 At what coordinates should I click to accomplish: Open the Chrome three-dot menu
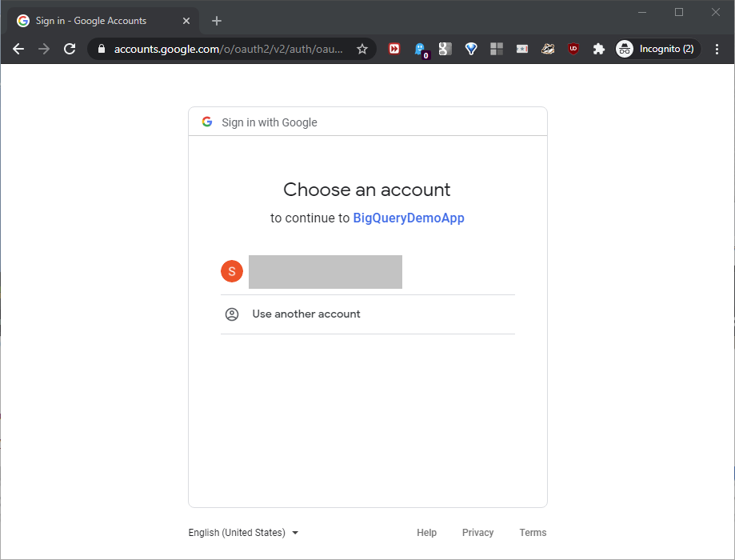pos(717,49)
